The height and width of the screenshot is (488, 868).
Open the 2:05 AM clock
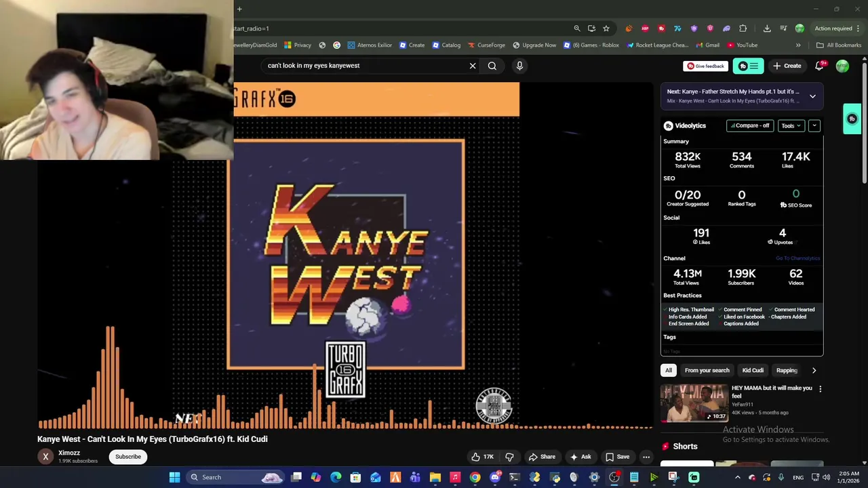[x=848, y=477]
